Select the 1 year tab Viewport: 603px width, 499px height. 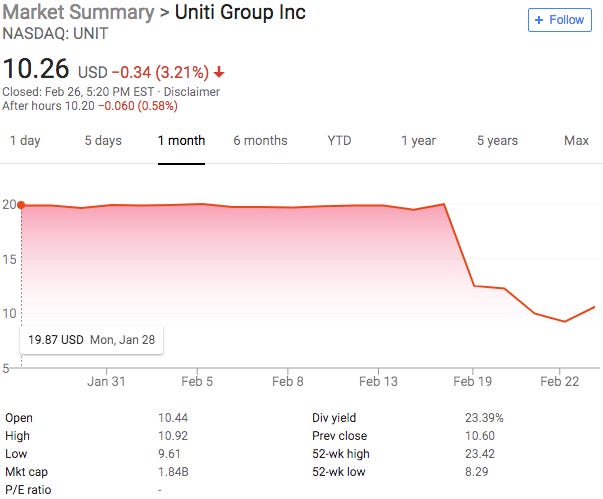click(418, 141)
